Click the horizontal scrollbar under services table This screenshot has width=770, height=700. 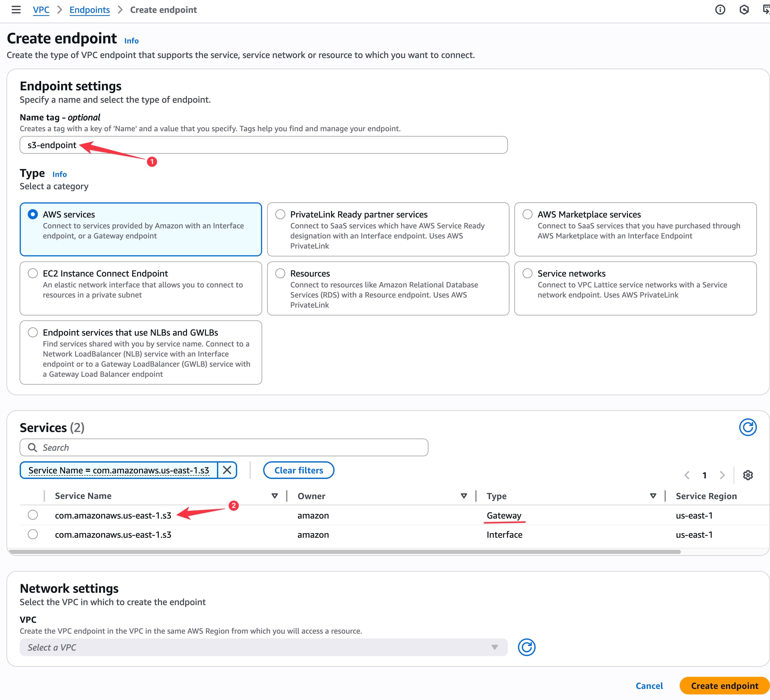[345, 552]
